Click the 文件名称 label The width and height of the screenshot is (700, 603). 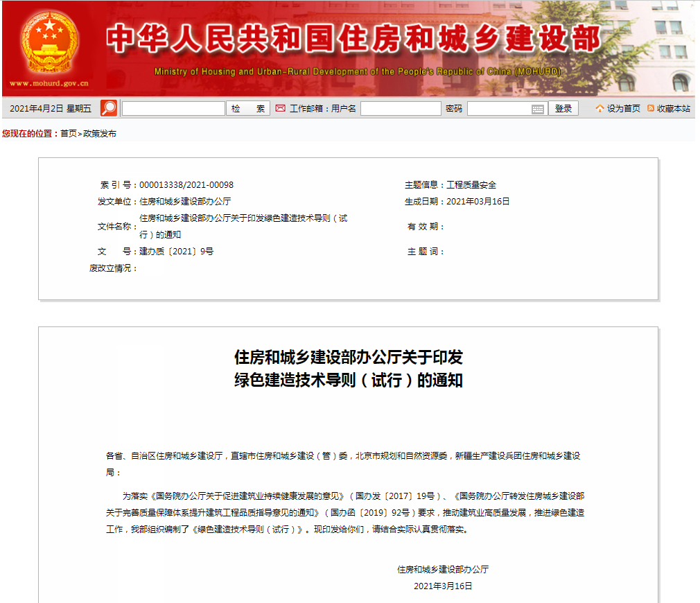[x=116, y=226]
